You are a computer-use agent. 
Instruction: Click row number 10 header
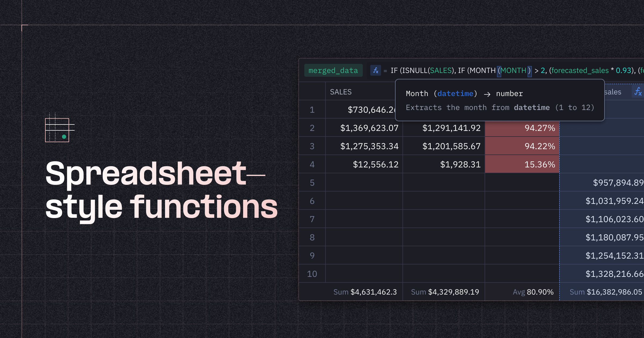coord(312,274)
